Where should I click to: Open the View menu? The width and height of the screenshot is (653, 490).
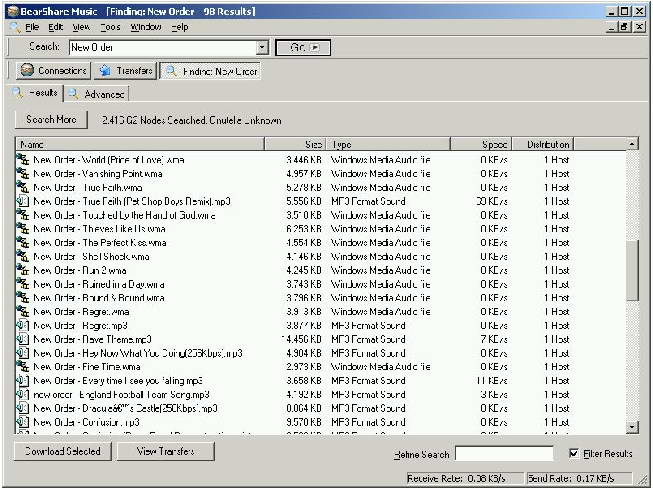pos(81,27)
